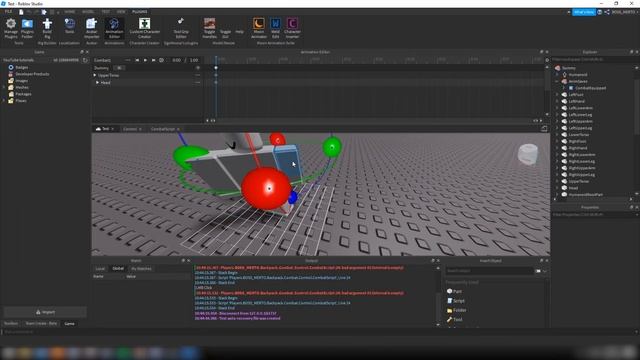Switch to the HOME ribbon tab
This screenshot has width=640, height=360.
click(x=70, y=12)
